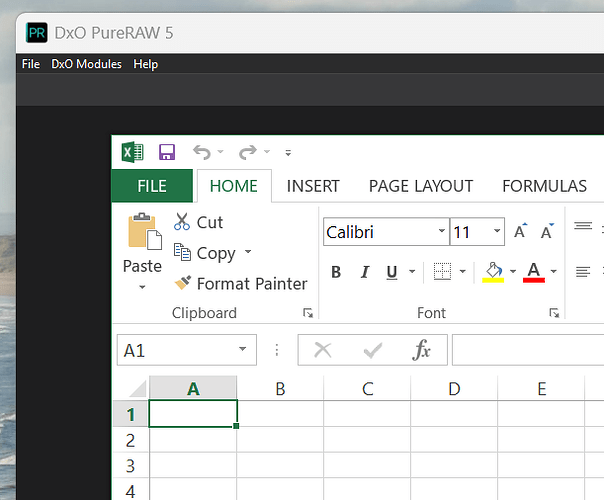The width and height of the screenshot is (604, 500).
Task: Toggle bold formatting
Action: point(336,272)
